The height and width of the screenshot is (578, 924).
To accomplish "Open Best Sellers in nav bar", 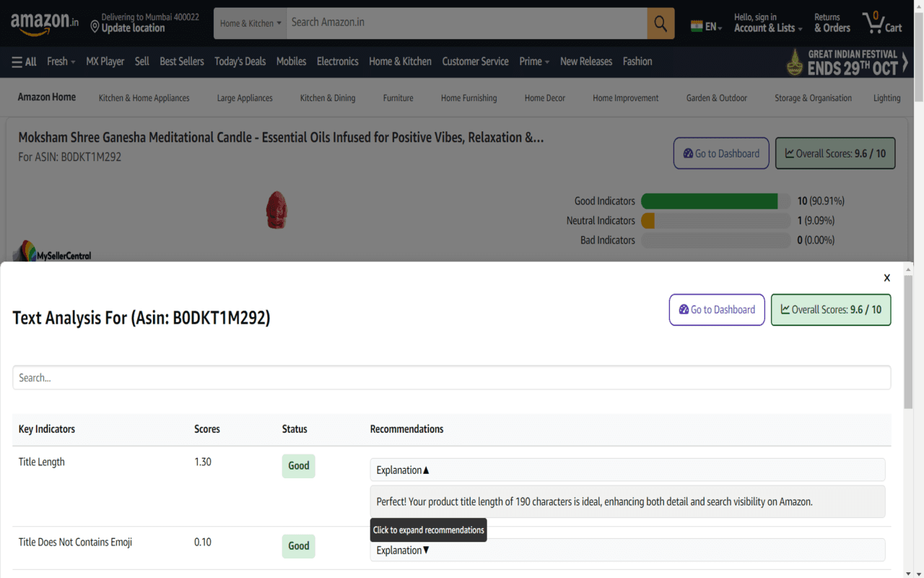I will point(182,61).
